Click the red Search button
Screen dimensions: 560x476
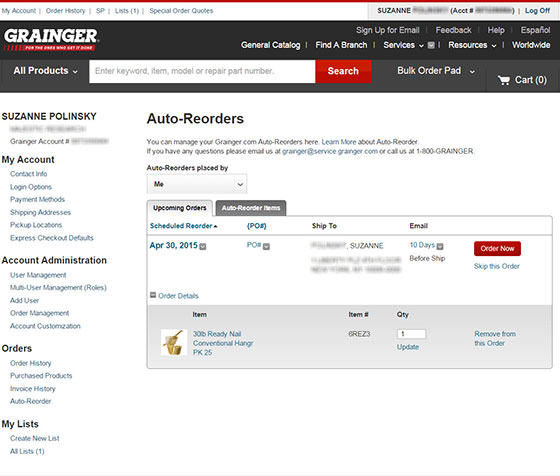(x=343, y=71)
